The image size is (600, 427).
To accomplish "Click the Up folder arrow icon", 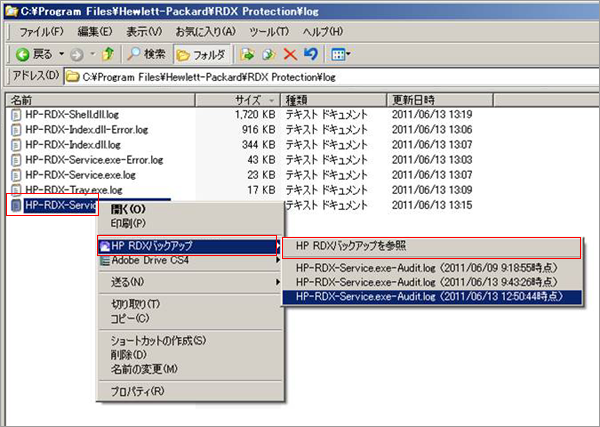I will (108, 53).
